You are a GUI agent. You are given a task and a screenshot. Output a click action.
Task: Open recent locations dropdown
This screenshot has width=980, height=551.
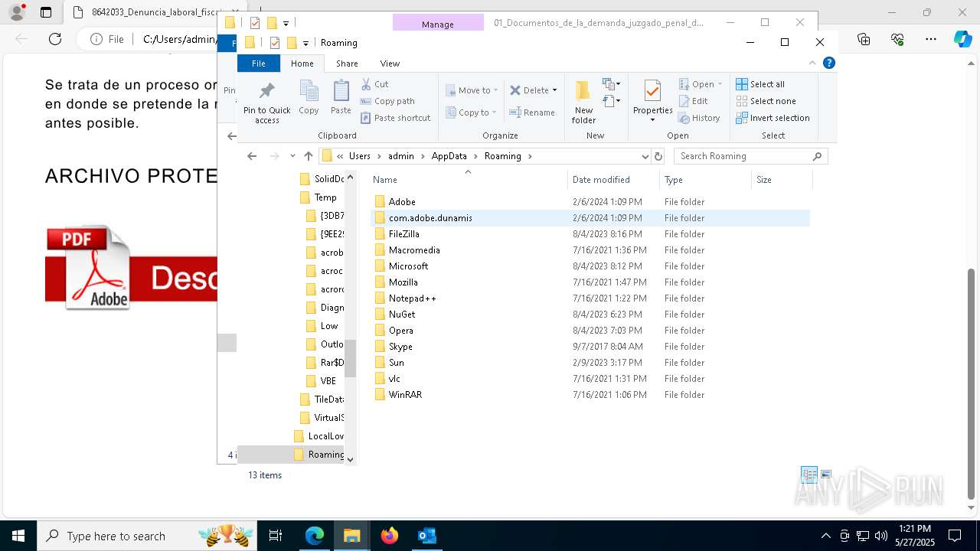[x=292, y=156]
